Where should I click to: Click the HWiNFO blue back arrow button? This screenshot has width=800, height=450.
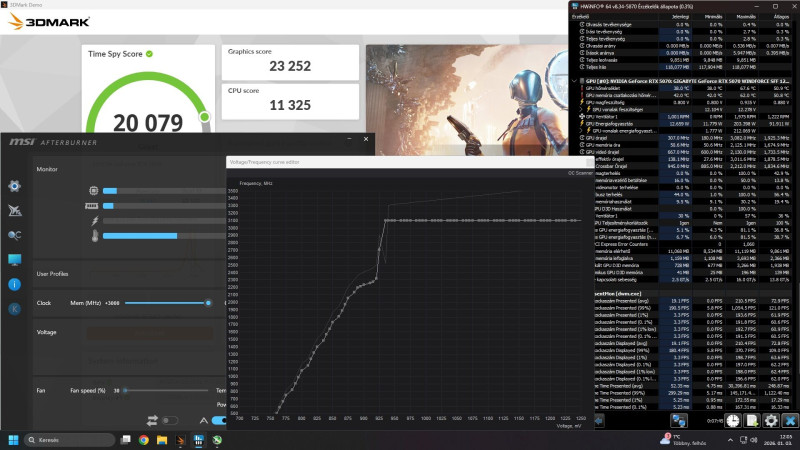coord(599,420)
